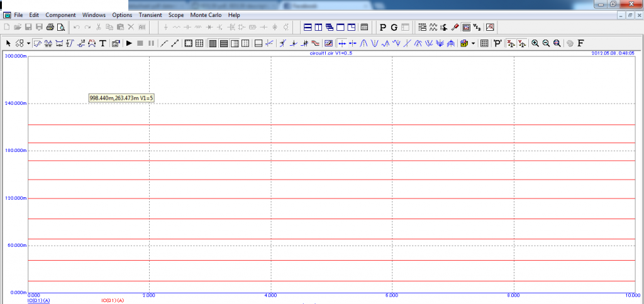The width and height of the screenshot is (644, 304).
Task: Click the Tile Horizontal windows icon
Action: (308, 28)
